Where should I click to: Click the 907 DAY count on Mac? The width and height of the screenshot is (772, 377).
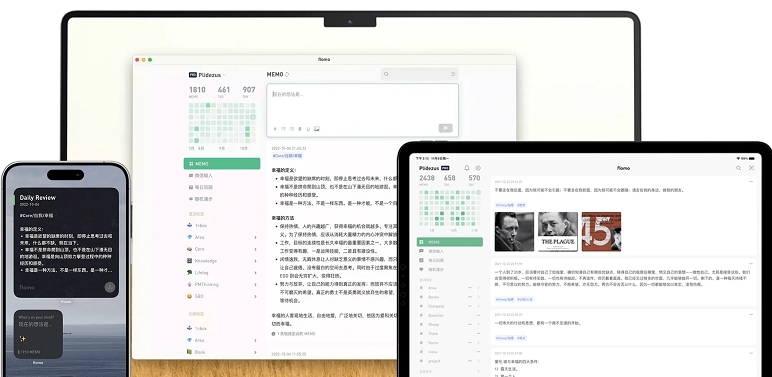(249, 92)
